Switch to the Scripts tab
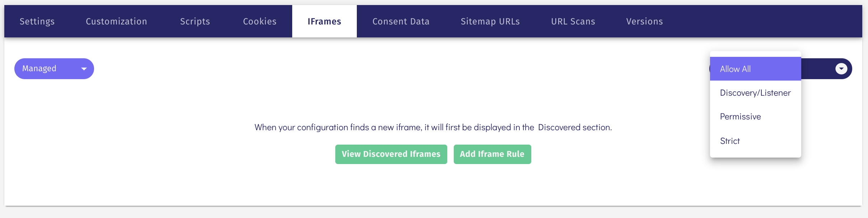Viewport: 868px width, 218px height. click(x=195, y=21)
